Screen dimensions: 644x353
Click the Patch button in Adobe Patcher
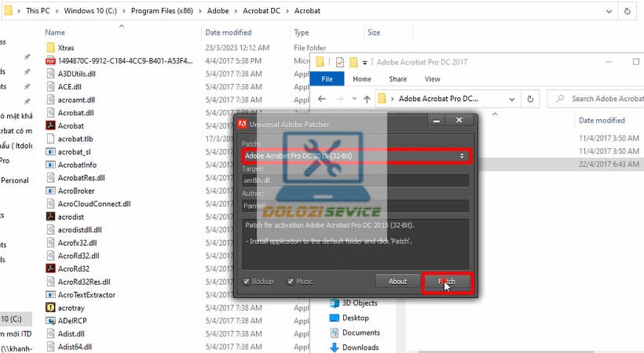(x=447, y=282)
